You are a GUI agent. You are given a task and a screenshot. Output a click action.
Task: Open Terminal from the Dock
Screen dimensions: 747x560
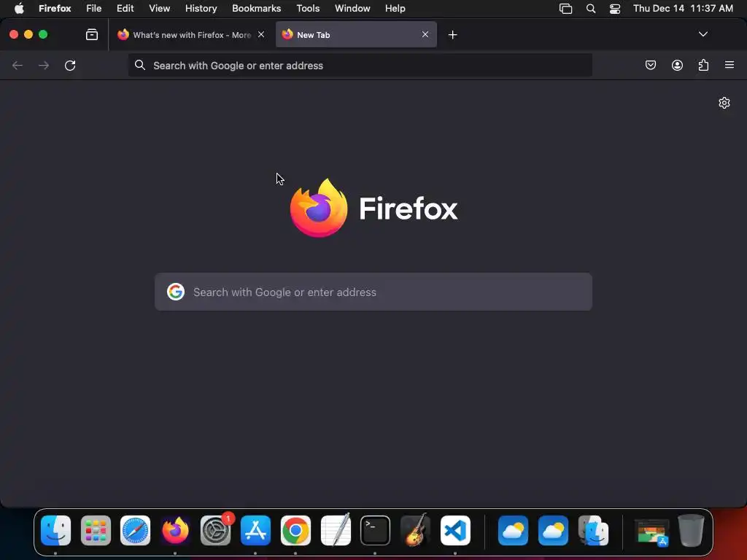tap(376, 530)
